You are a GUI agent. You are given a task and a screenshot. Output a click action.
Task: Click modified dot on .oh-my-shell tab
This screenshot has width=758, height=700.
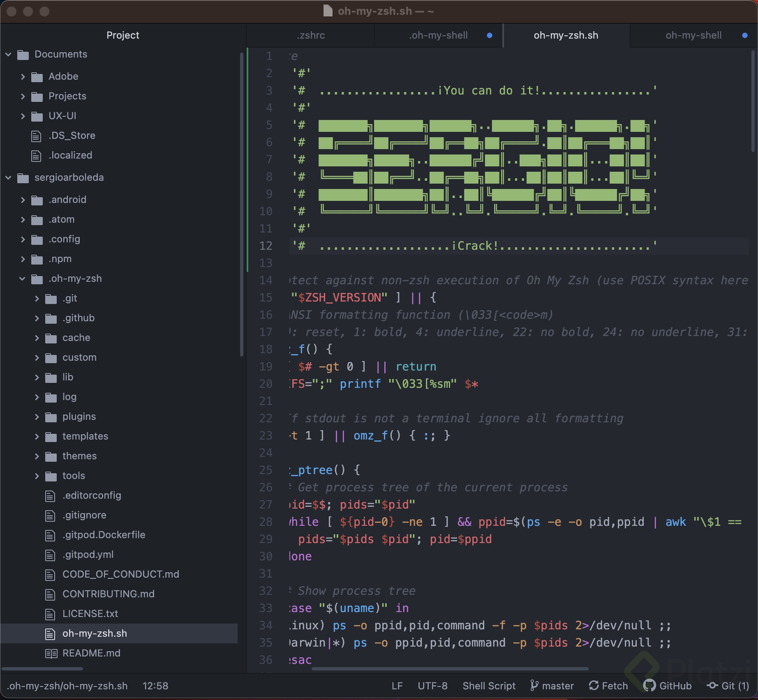pyautogui.click(x=489, y=35)
